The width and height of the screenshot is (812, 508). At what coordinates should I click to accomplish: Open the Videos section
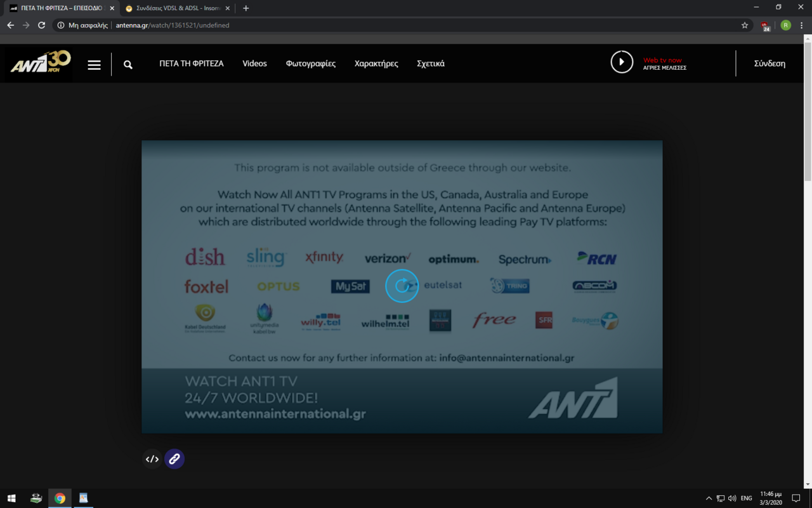(254, 63)
